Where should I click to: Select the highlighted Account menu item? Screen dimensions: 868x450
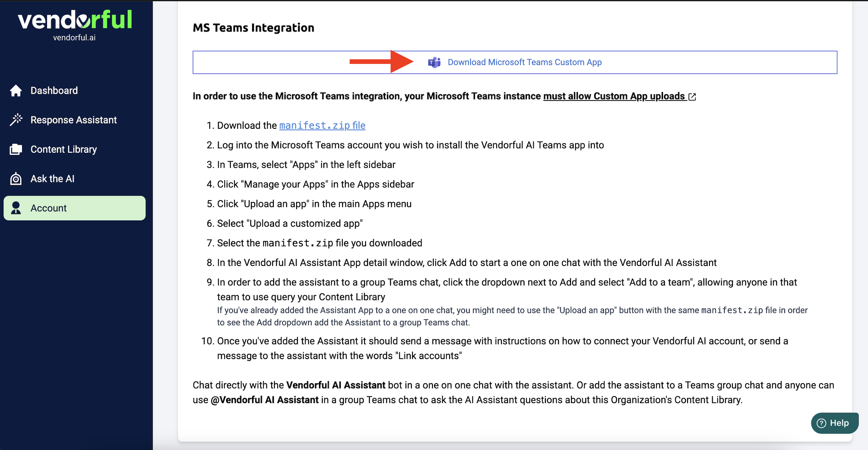(x=74, y=208)
